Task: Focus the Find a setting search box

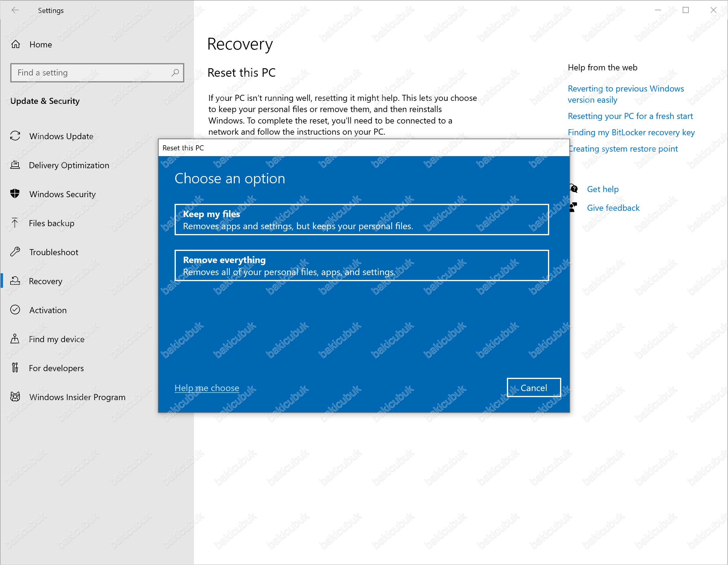Action: pos(97,72)
